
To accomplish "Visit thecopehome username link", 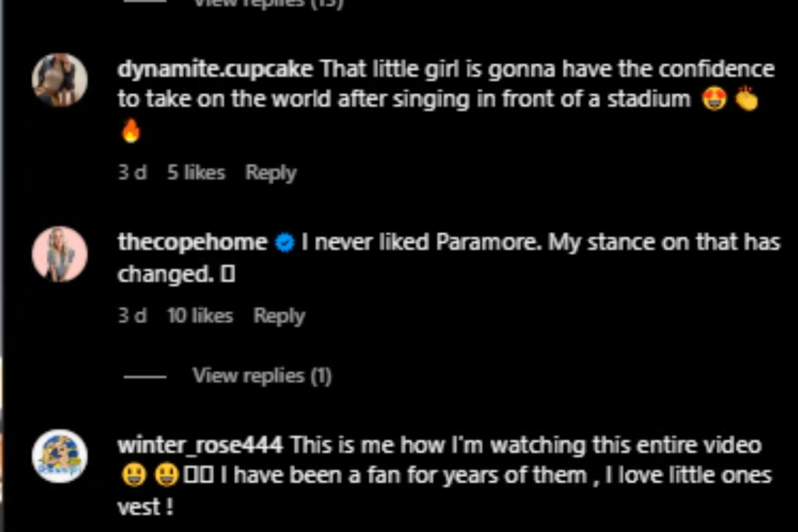I will coord(192,243).
